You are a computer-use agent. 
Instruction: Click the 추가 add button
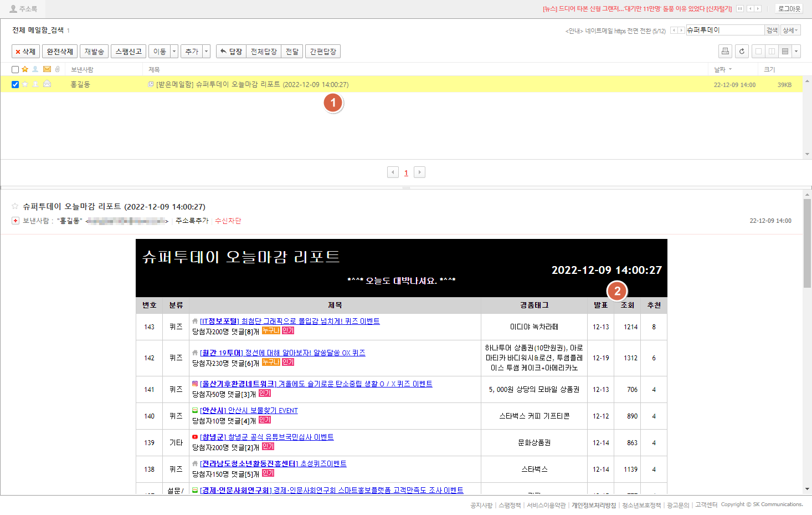(x=192, y=52)
